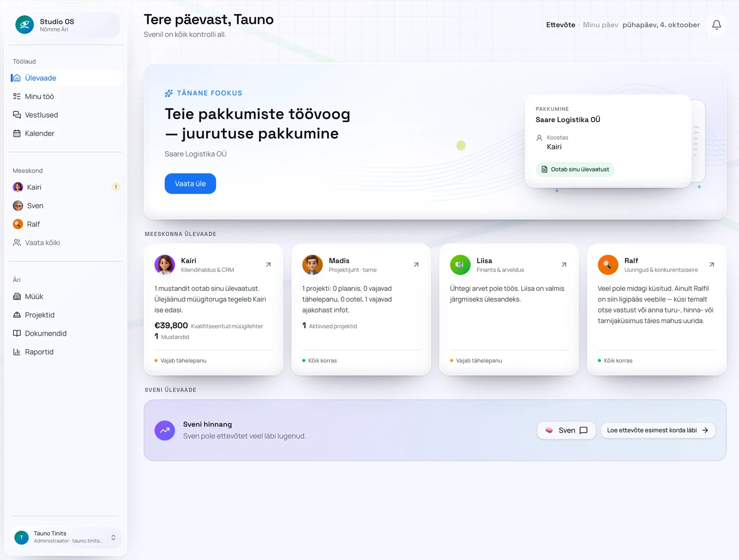
Task: Select Ralf in Meeskond list
Action: pyautogui.click(x=66, y=224)
